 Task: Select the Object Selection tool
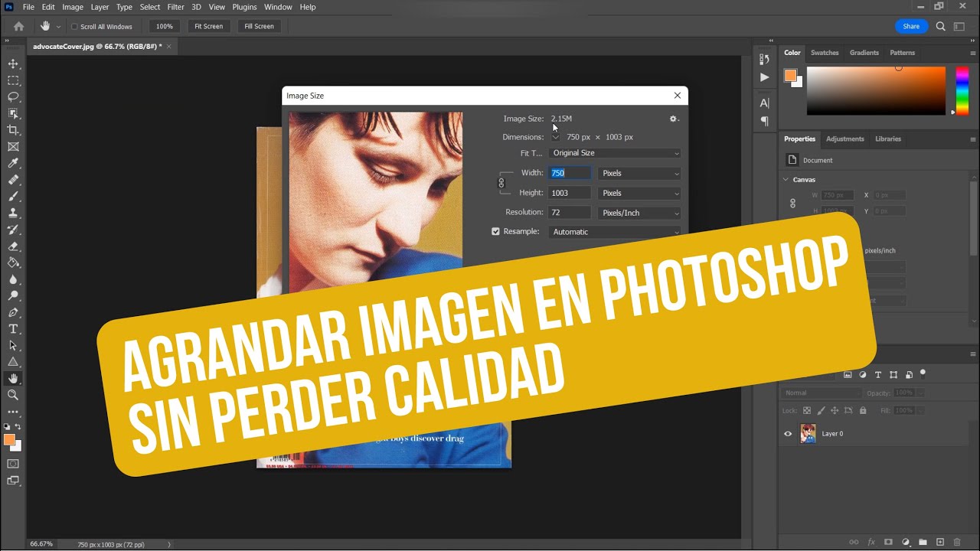[13, 113]
